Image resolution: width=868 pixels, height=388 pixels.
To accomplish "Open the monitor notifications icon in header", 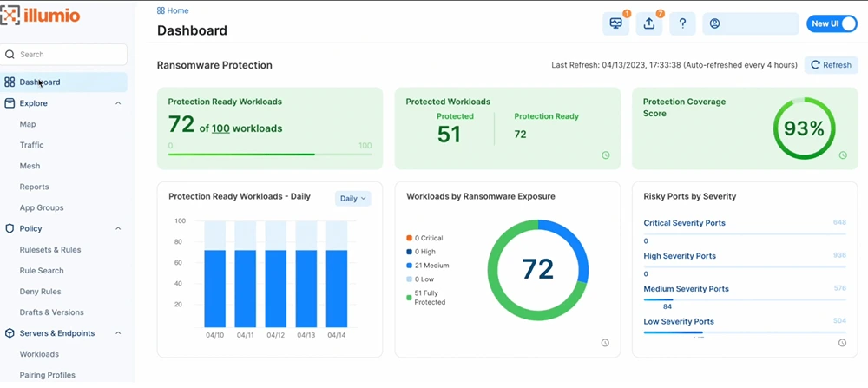I will tap(615, 24).
